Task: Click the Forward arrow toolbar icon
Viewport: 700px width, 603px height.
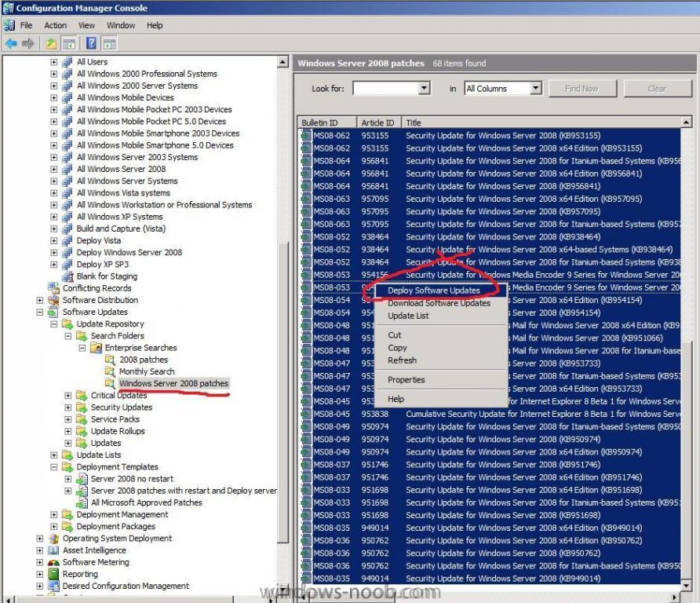Action: (27, 43)
